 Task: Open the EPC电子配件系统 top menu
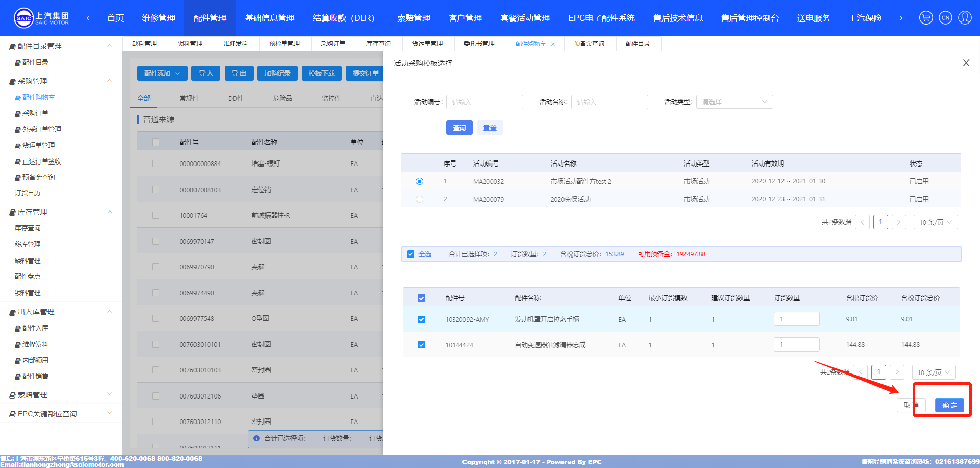pyautogui.click(x=601, y=18)
